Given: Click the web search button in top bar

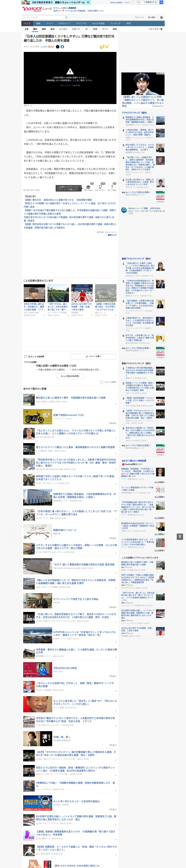Looking at the screenshot, I should pyautogui.click(x=161, y=2).
